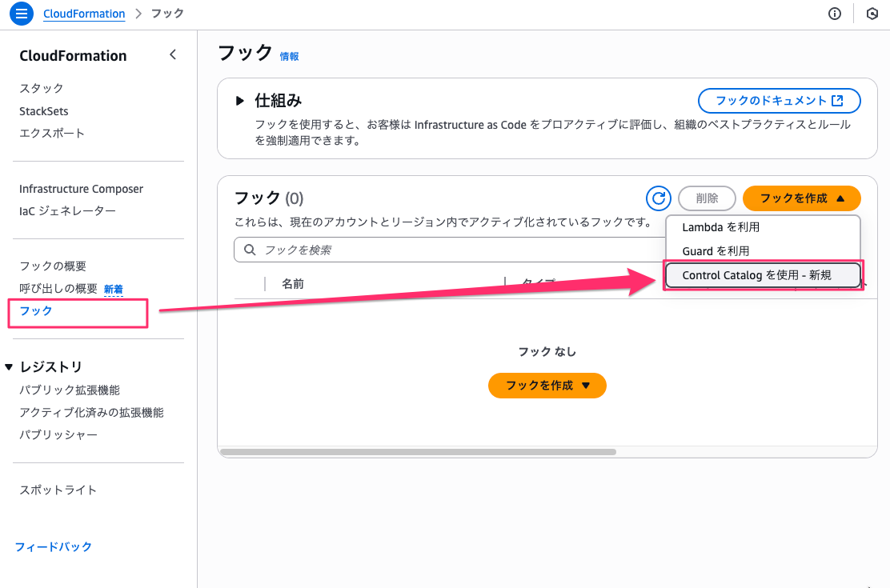The width and height of the screenshot is (890, 588).
Task: Open StackSets in sidebar
Action: coord(44,111)
